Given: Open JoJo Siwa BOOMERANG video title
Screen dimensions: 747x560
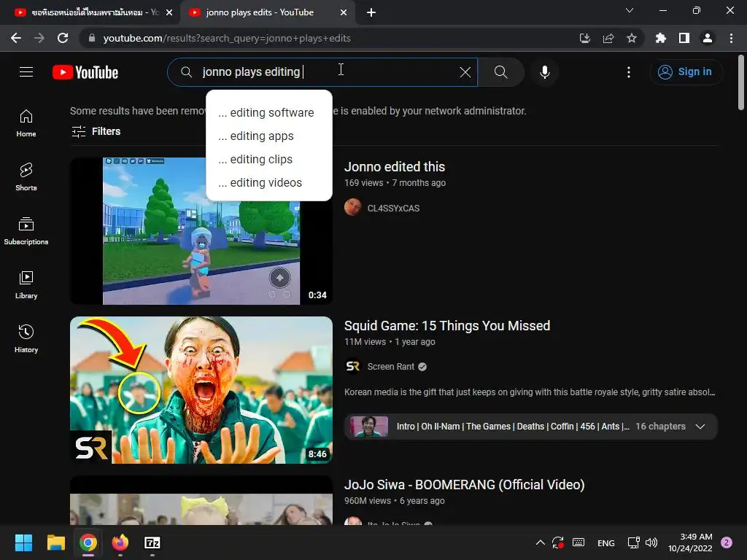Looking at the screenshot, I should (464, 485).
